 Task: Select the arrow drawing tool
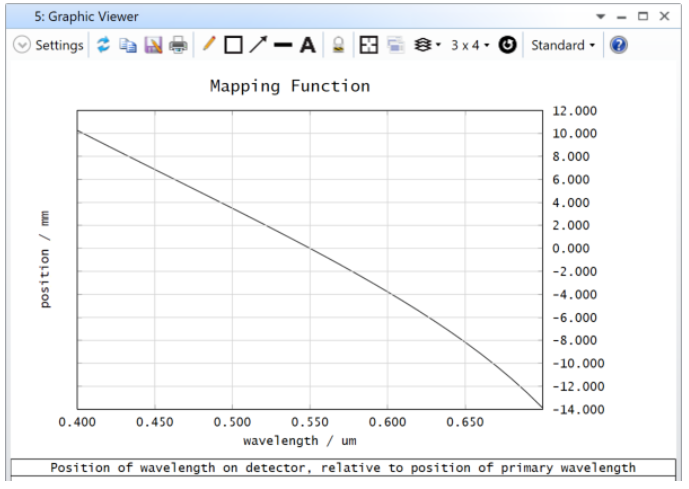pos(258,45)
